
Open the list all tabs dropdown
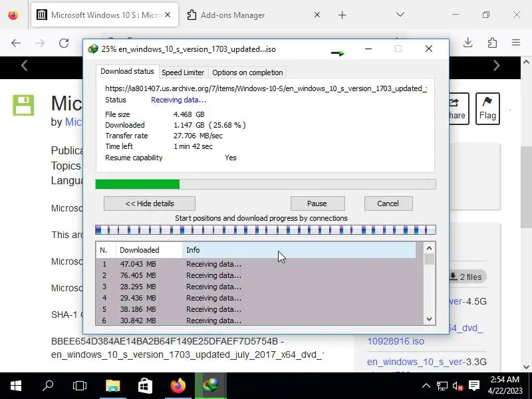pos(400,15)
